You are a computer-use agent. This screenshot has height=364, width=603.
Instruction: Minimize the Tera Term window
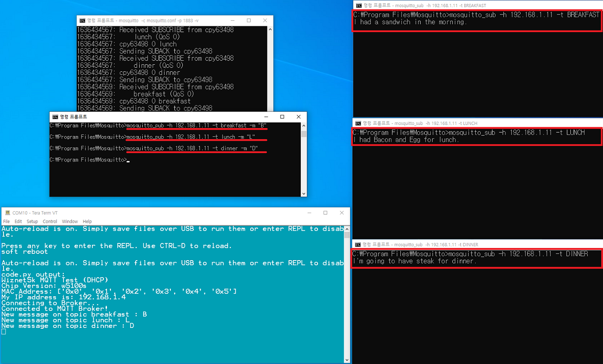pyautogui.click(x=309, y=213)
